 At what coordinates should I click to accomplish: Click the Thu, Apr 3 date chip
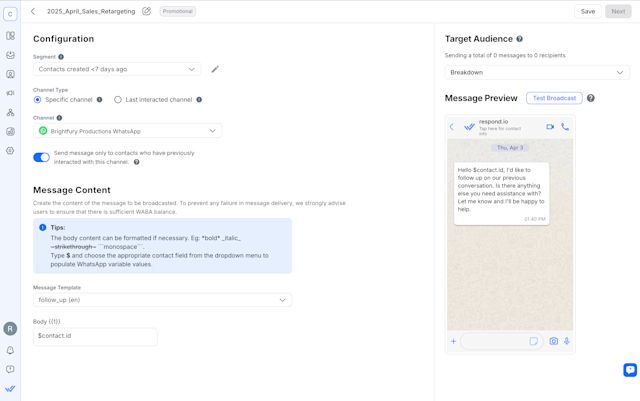510,147
